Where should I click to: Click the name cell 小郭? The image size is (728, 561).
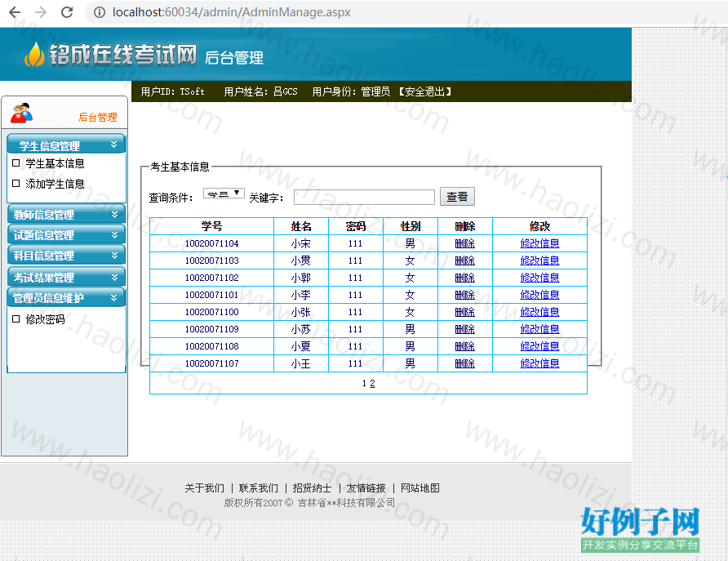pos(301,278)
